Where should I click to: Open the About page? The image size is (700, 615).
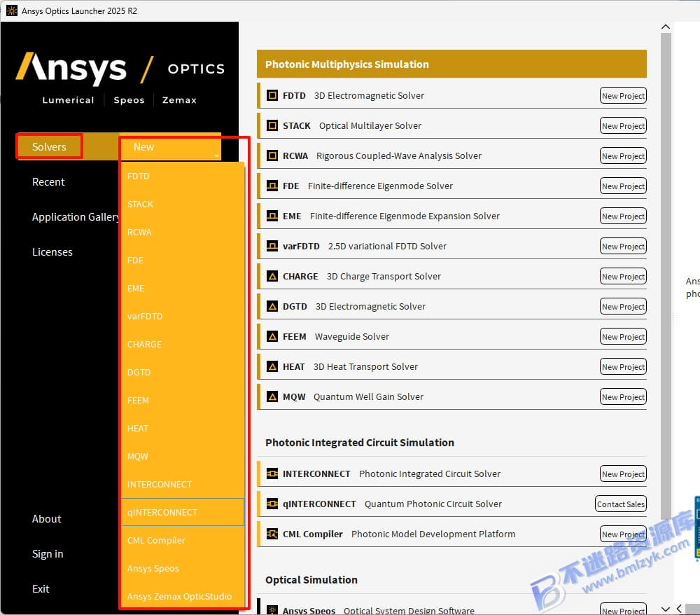point(46,519)
